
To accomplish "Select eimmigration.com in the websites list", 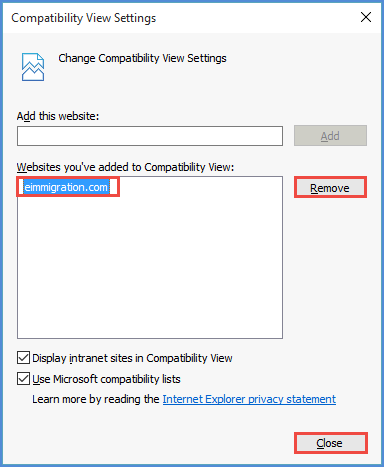I will tap(66, 187).
